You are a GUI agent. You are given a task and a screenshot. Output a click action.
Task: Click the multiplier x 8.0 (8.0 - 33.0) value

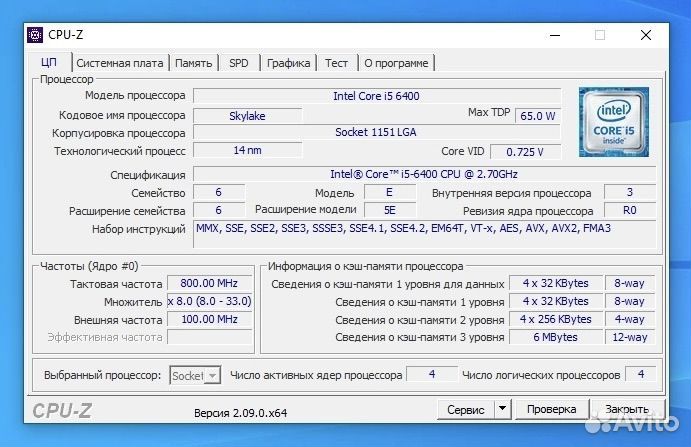click(209, 301)
